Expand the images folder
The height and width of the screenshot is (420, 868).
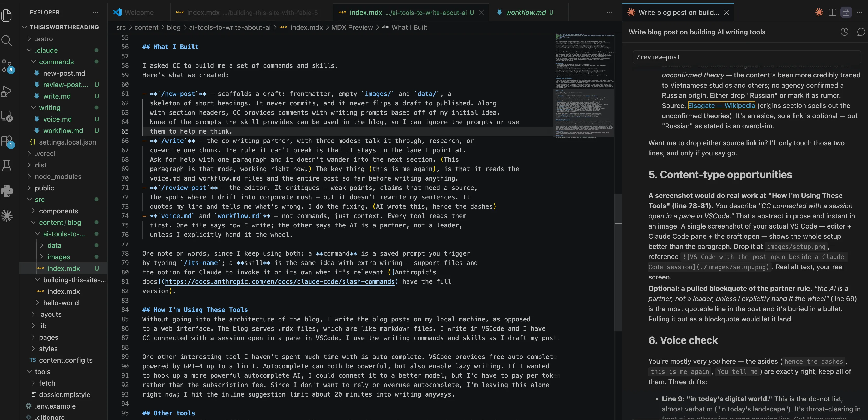[x=63, y=256]
